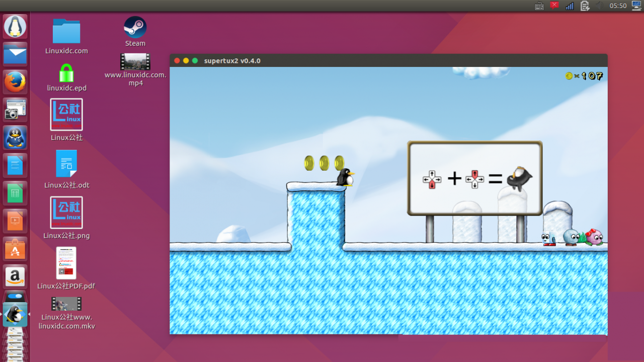The height and width of the screenshot is (362, 644).
Task: Click the coin counter showing 107
Action: pyautogui.click(x=584, y=76)
